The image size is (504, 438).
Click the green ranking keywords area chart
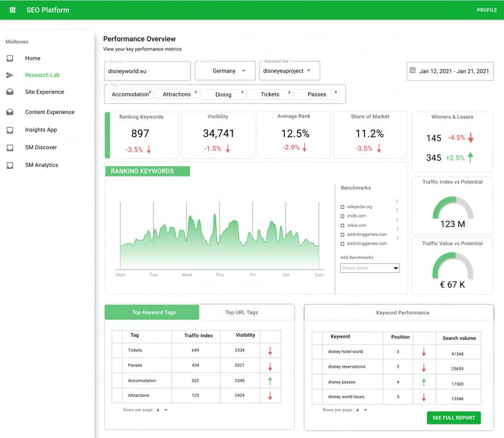coord(220,242)
